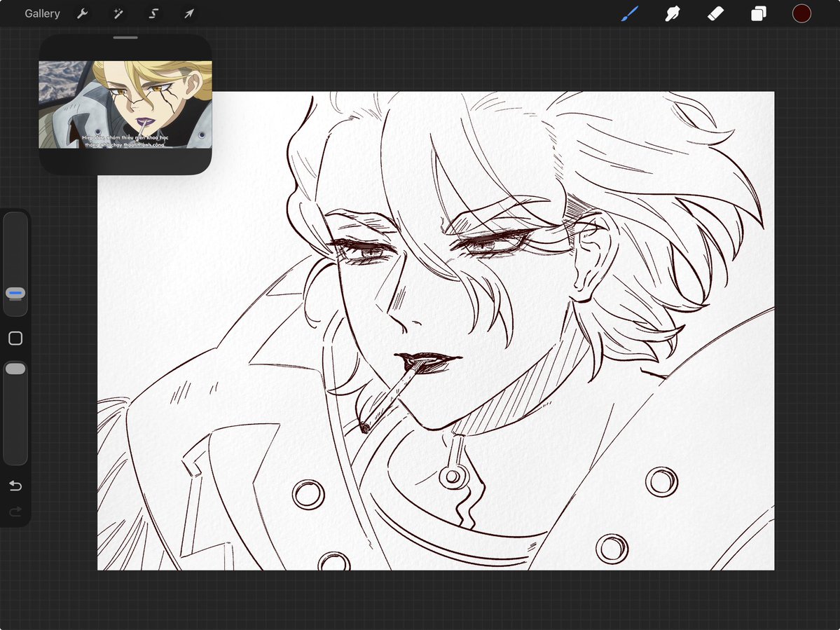Select the Smudge tool
The image size is (840, 630).
point(673,13)
